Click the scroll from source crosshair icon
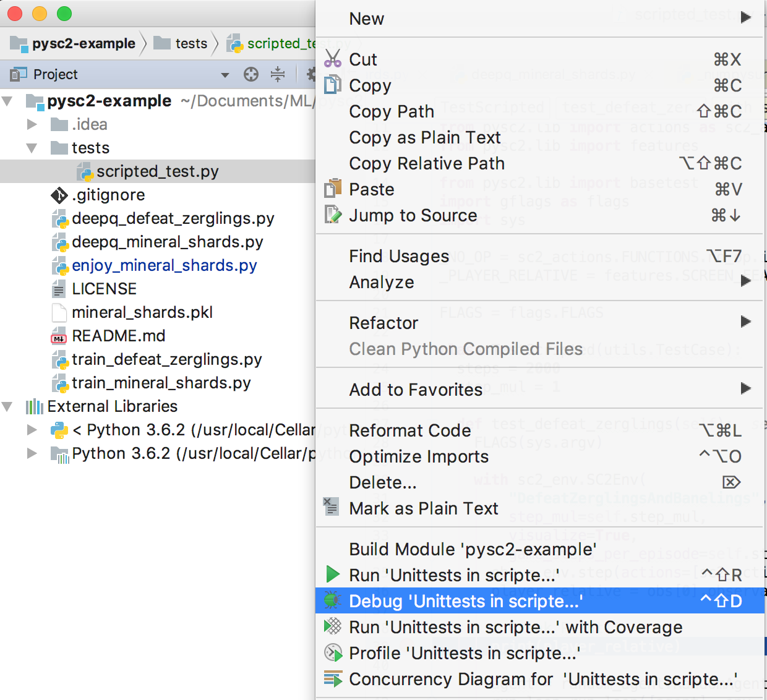 click(251, 74)
